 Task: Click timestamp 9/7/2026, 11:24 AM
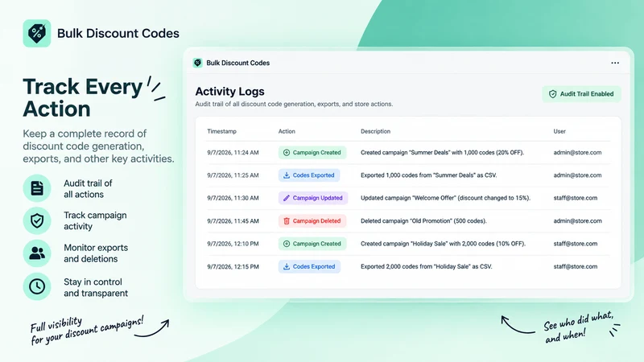(233, 153)
